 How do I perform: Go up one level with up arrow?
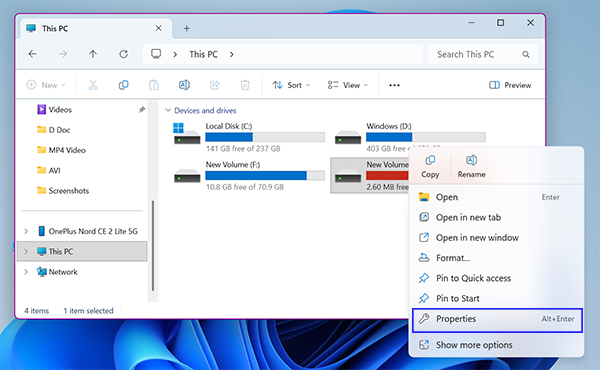point(93,54)
